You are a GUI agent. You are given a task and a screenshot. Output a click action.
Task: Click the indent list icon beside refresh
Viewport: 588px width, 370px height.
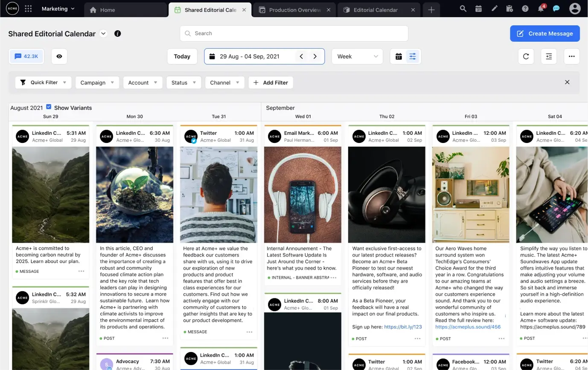(x=549, y=56)
